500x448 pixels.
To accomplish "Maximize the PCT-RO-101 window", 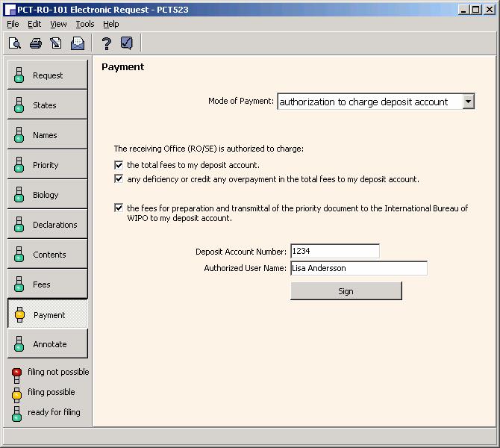I will (475, 10).
